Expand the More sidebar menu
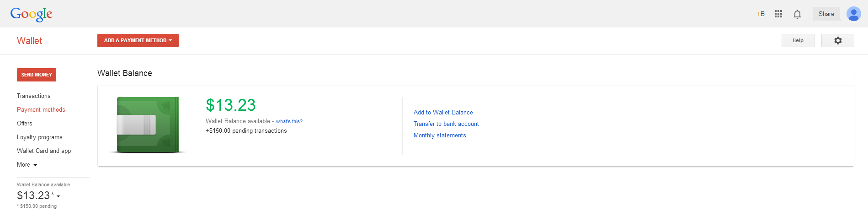Screen dimensions: 868x217 click(27, 165)
